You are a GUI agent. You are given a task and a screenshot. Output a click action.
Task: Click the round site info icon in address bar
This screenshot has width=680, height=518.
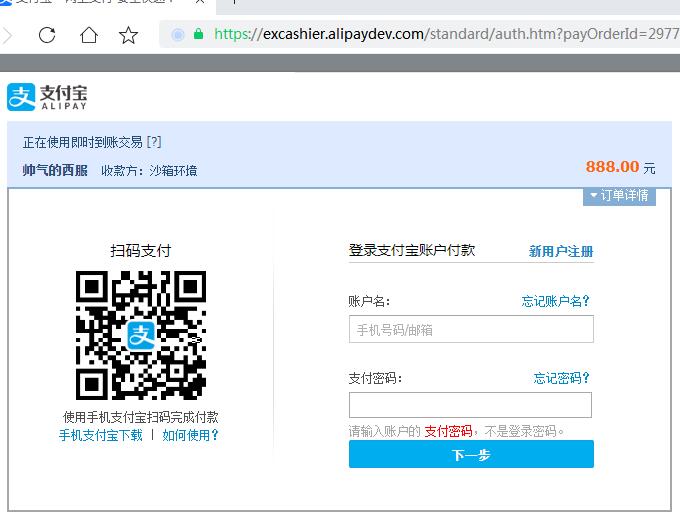[x=178, y=34]
